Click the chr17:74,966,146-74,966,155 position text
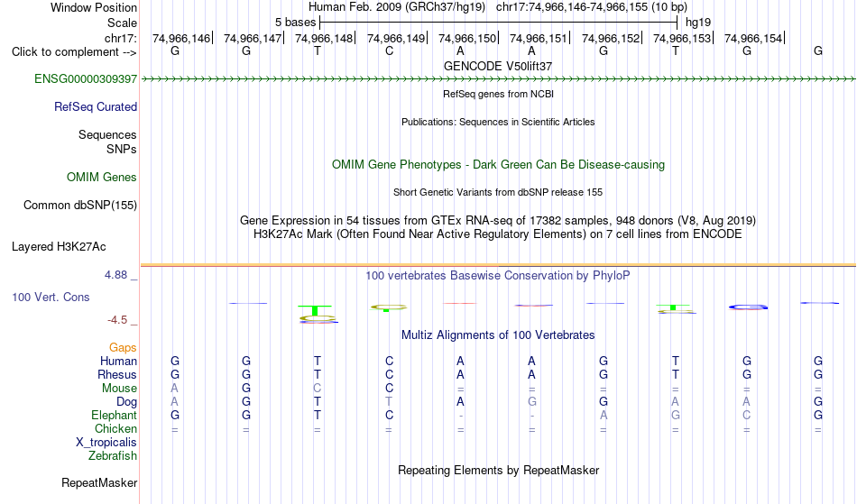 (x=572, y=7)
